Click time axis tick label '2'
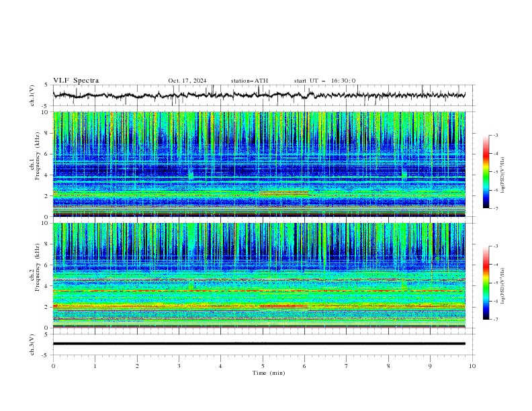Viewport: 532px width, 411px height. (137, 366)
